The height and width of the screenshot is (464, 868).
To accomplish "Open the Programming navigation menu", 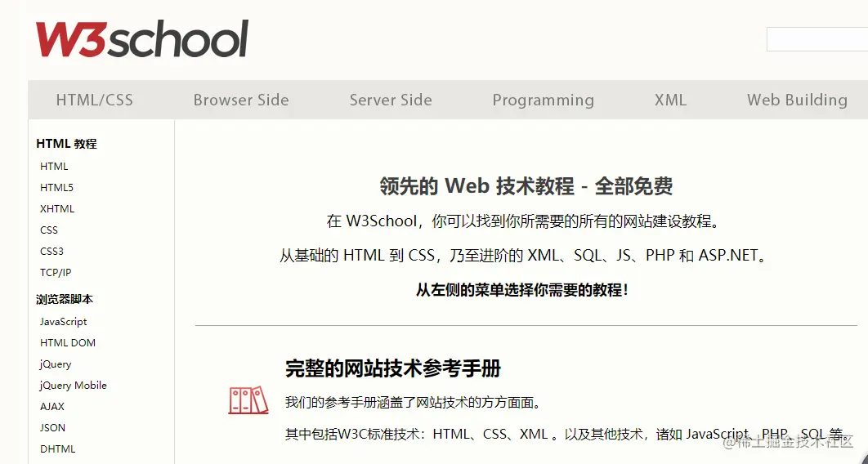I will click(543, 100).
